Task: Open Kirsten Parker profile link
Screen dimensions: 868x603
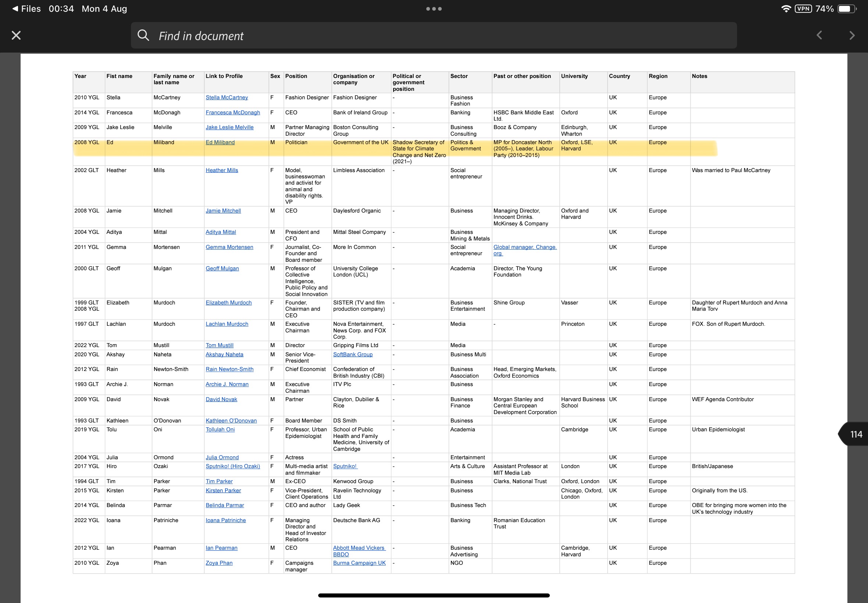Action: (223, 490)
